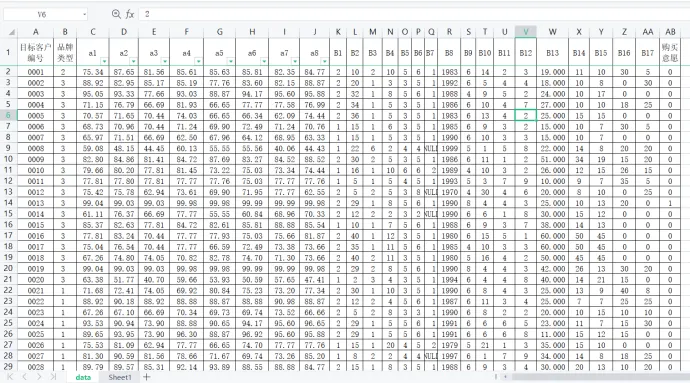Click cell 96.30 in row 26
The height and width of the screenshot is (383, 690).
[187, 334]
